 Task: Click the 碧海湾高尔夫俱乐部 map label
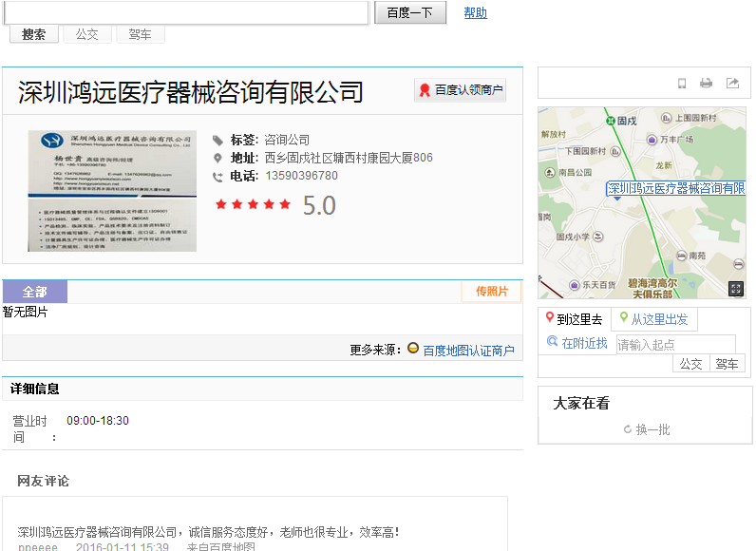tap(652, 288)
